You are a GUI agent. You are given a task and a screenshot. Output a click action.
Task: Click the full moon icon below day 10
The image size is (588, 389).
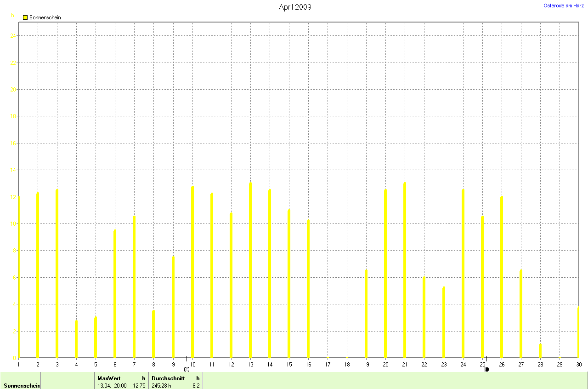[187, 369]
